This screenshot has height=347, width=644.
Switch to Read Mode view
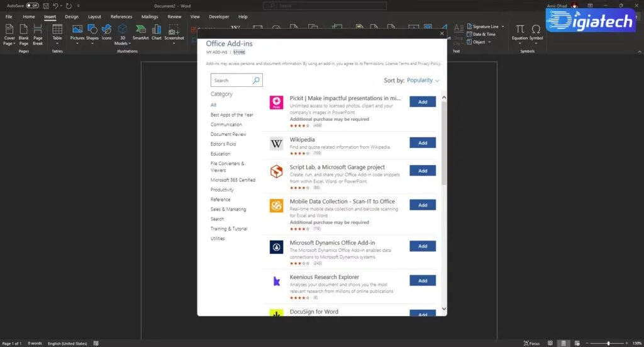tap(550, 343)
